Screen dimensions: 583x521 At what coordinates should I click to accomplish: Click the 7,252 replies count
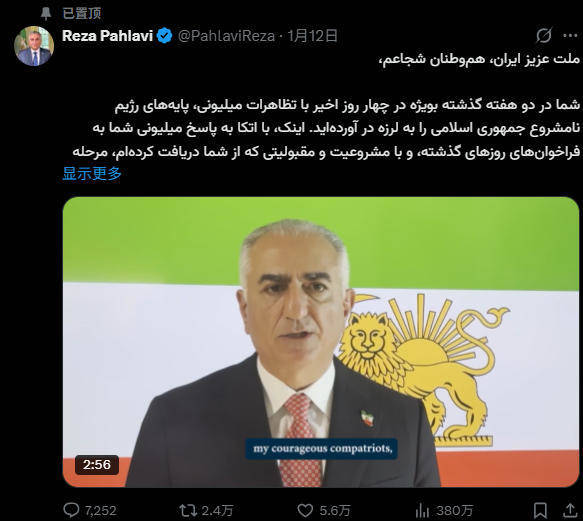[x=100, y=511]
